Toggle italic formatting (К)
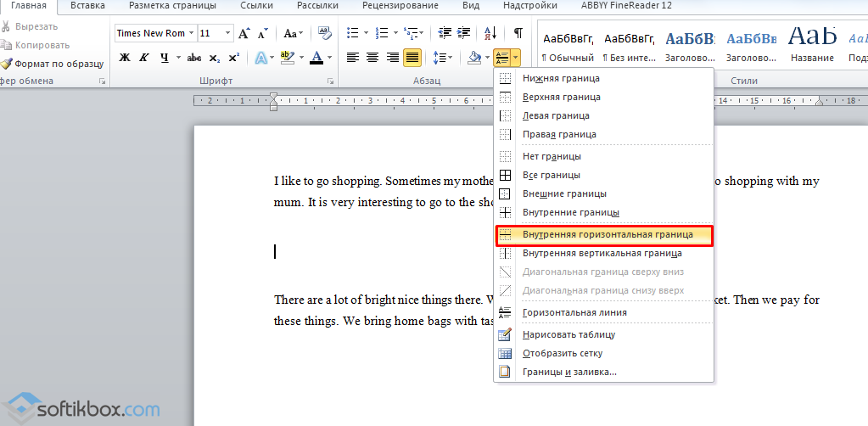Screen dimensions: 868x426 pos(144,58)
